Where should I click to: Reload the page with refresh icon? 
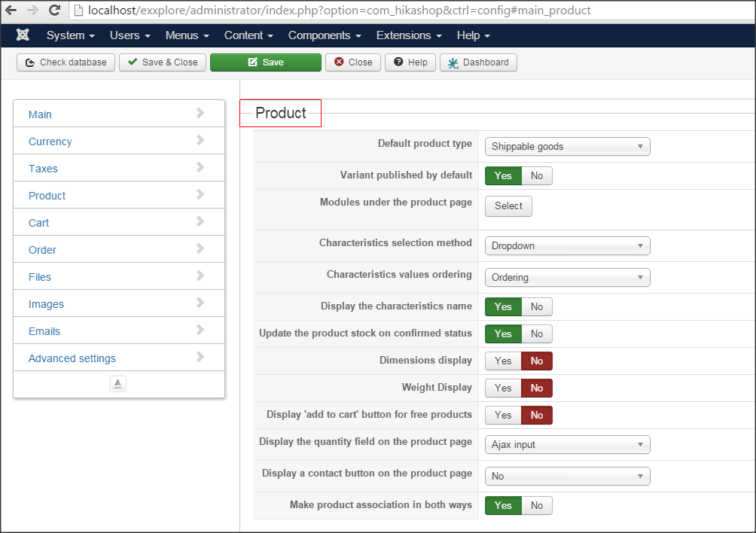[x=55, y=10]
